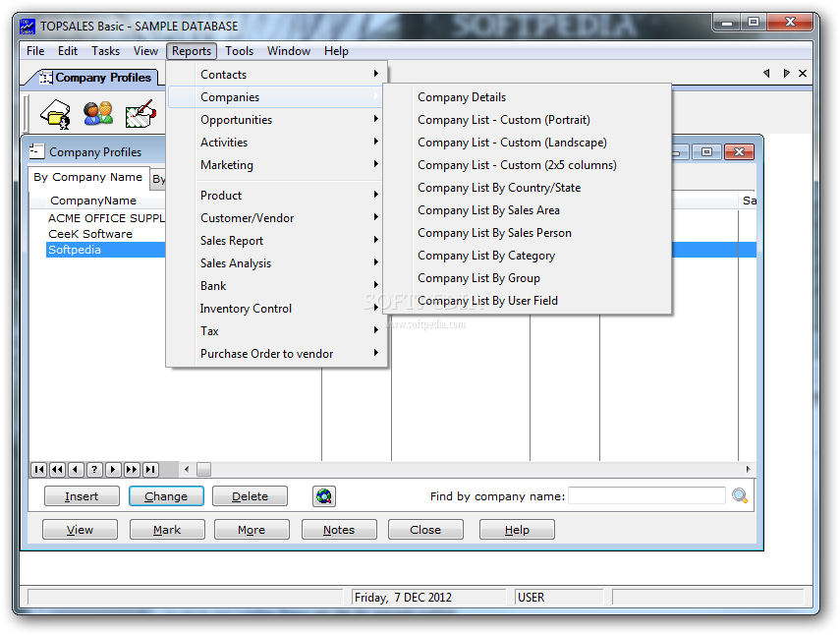The height and width of the screenshot is (635, 840).
Task: Click the globe web icon button
Action: click(x=324, y=496)
